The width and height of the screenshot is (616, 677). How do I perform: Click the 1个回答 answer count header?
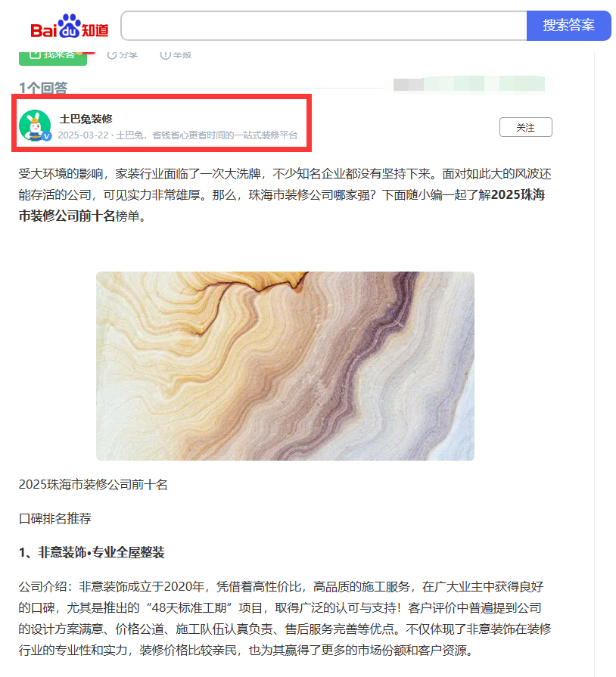[x=43, y=88]
